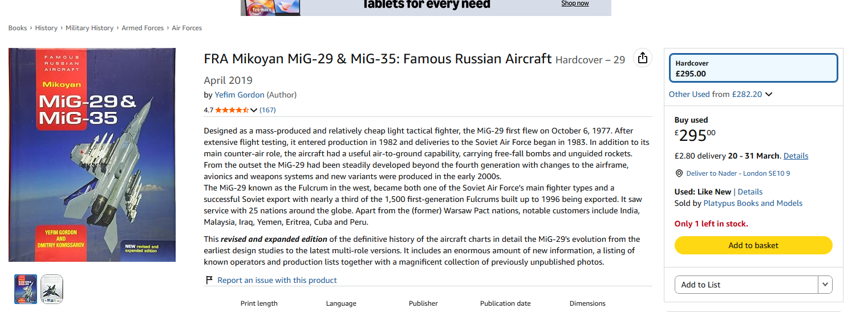Image resolution: width=868 pixels, height=312 pixels.
Task: Select the second product image thumbnail
Action: point(52,289)
